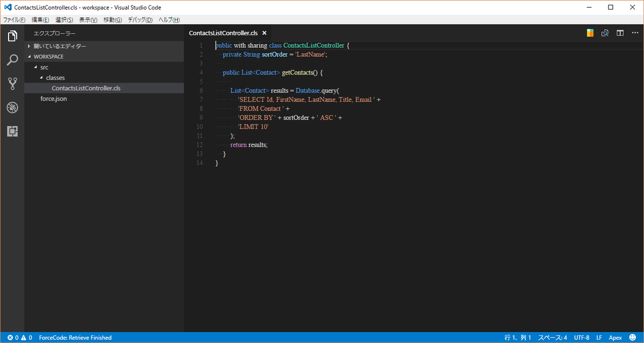Image resolution: width=644 pixels, height=343 pixels.
Task: Click the colorful book icon in editor toolbar
Action: [590, 33]
